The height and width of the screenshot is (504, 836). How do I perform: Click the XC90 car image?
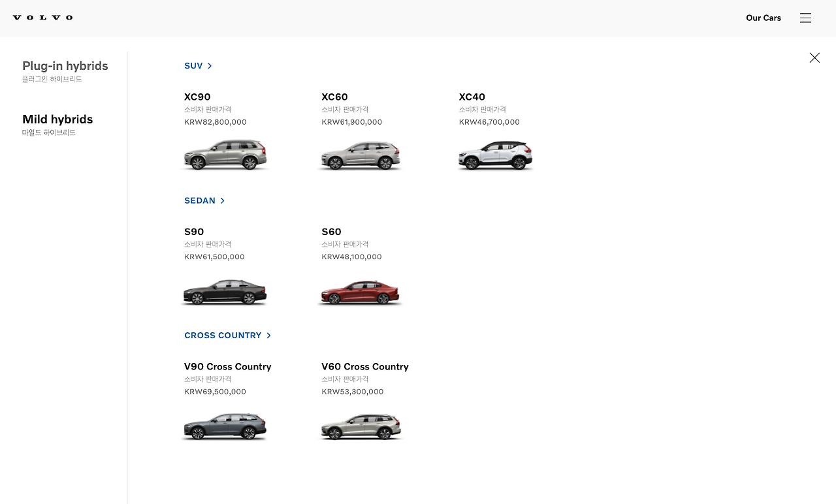(225, 155)
